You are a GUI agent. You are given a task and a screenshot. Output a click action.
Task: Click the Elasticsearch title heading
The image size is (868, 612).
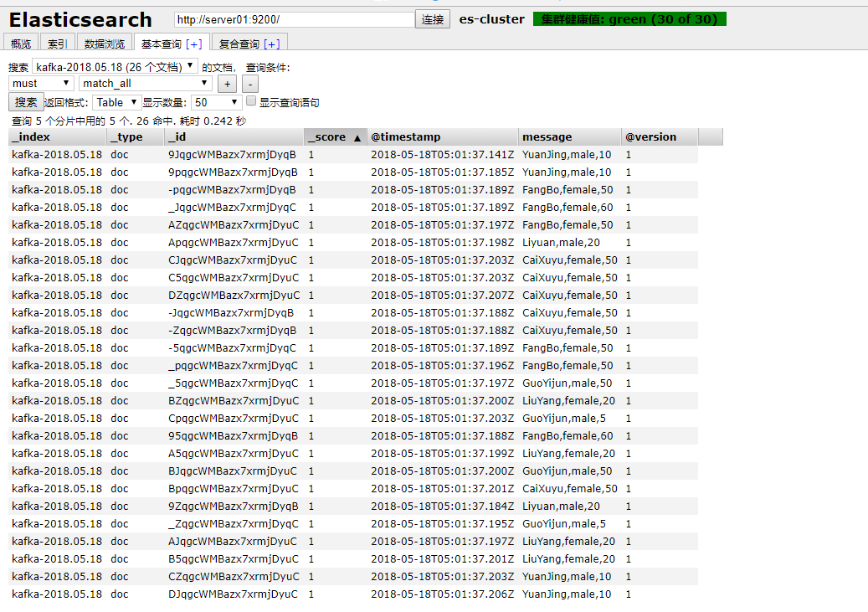(80, 20)
